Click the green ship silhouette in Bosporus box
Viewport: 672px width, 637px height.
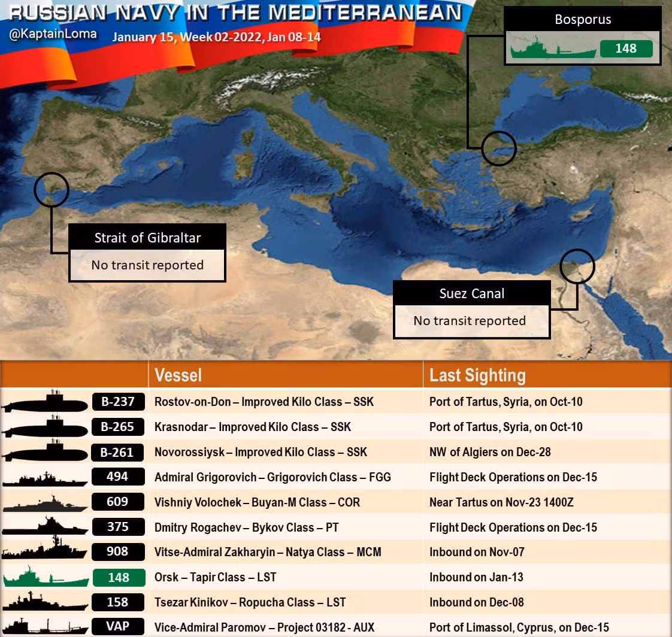point(552,49)
